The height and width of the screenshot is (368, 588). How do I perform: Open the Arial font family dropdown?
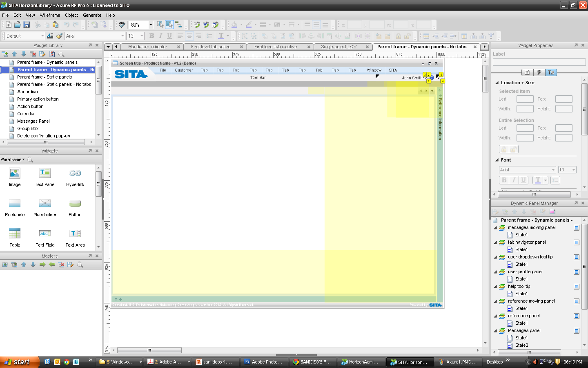[x=122, y=36]
